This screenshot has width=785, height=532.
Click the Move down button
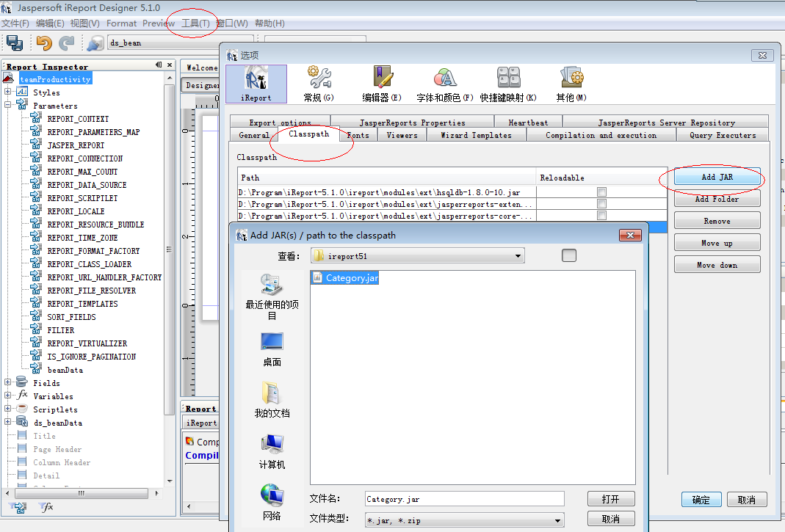click(x=717, y=265)
